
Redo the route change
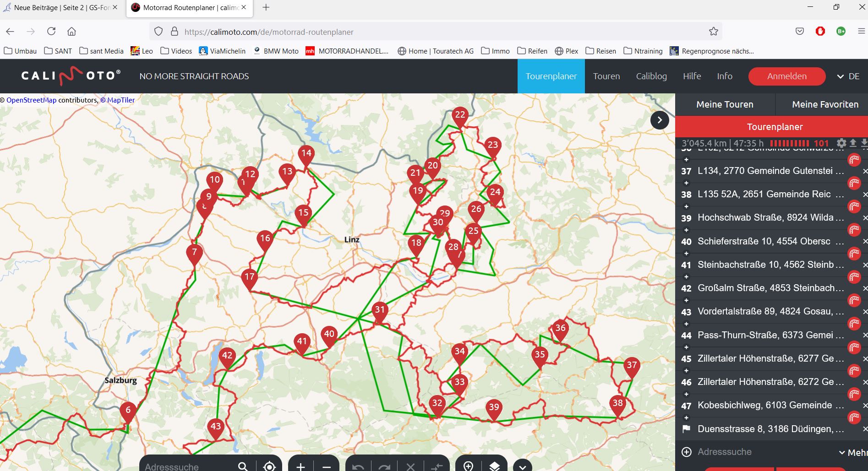click(x=384, y=466)
